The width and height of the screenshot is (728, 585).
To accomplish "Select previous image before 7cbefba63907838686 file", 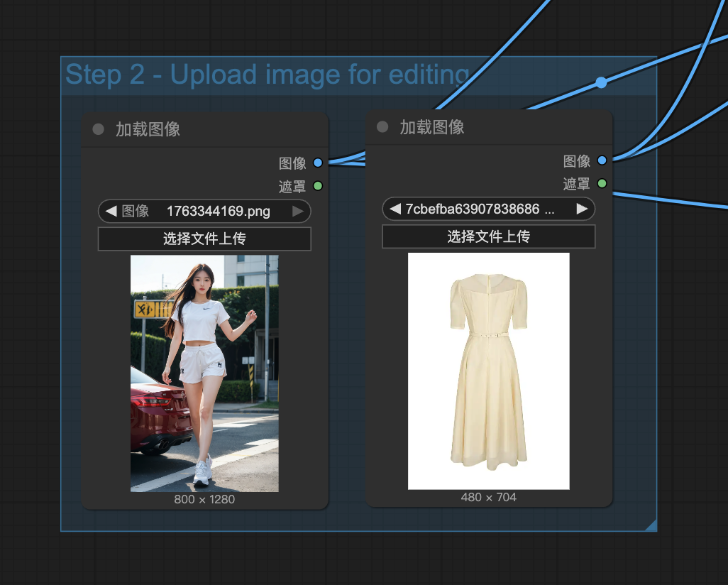I will (395, 209).
